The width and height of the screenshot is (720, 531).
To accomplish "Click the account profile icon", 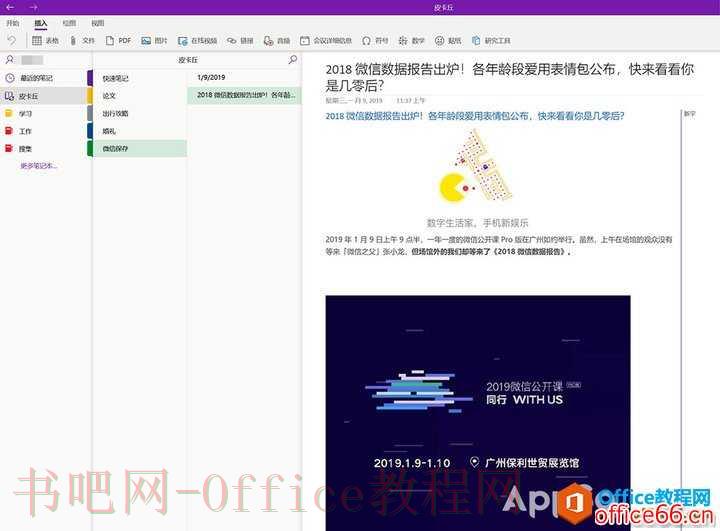I will click(10, 59).
